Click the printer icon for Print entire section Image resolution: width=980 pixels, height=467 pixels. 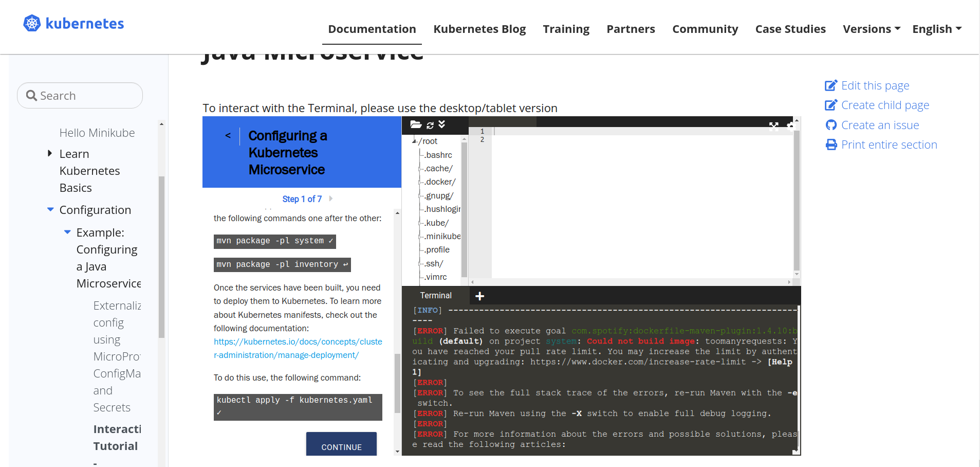tap(830, 145)
